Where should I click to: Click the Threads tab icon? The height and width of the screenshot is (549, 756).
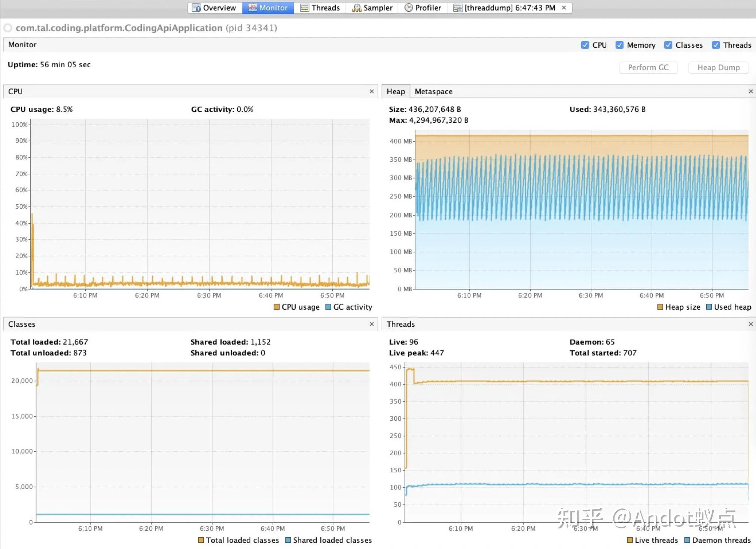305,8
